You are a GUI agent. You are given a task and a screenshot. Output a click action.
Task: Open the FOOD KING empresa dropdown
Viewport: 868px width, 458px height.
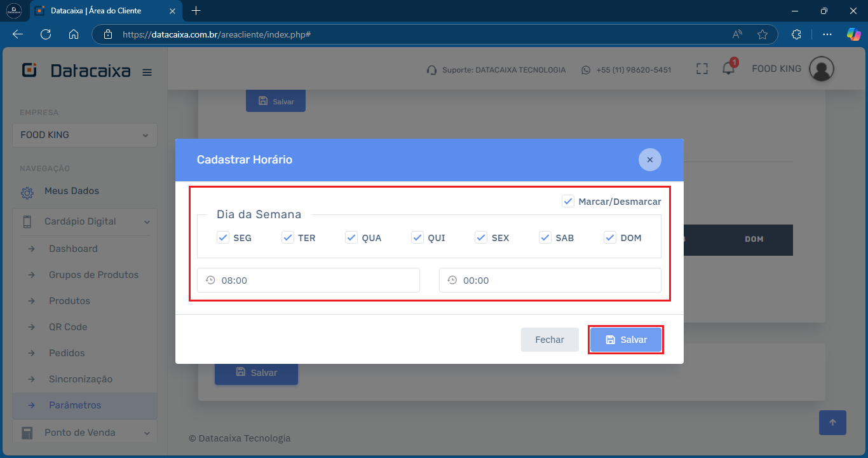point(85,135)
